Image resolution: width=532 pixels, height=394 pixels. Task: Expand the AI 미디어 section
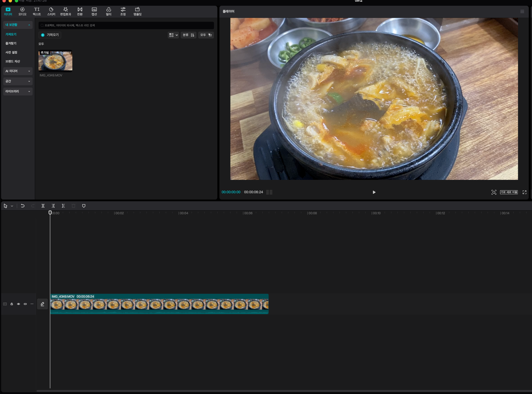18,71
